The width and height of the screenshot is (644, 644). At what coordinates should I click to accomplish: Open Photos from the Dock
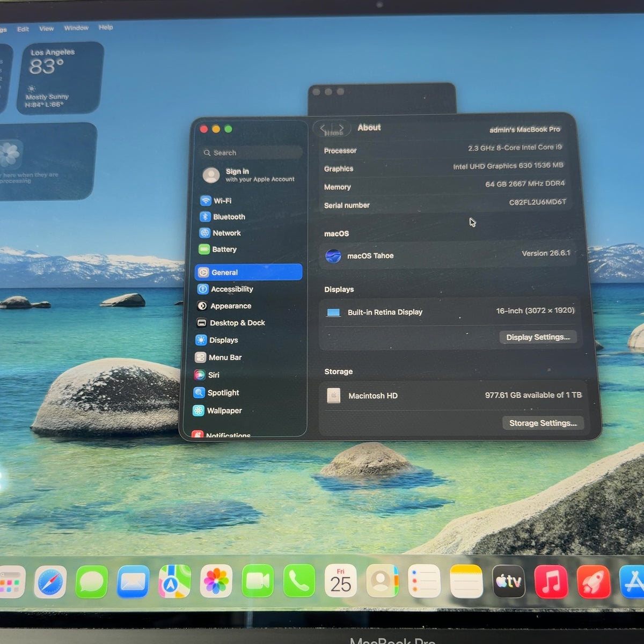pos(216,581)
